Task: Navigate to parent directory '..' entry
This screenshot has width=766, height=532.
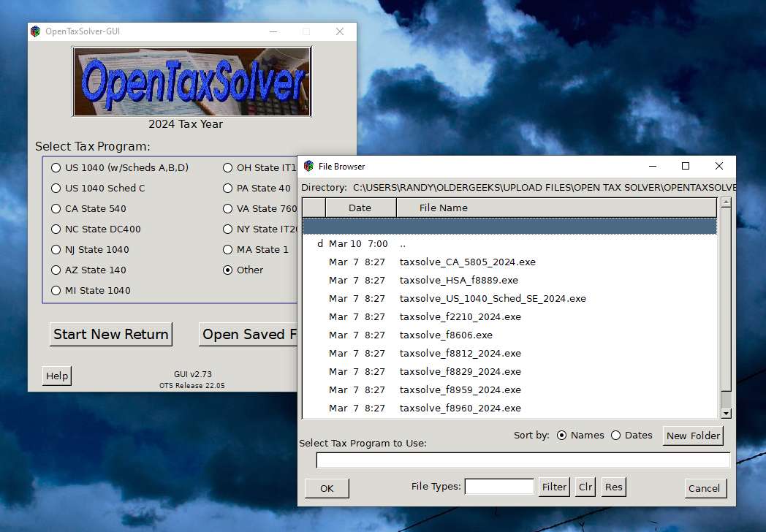Action: click(403, 244)
